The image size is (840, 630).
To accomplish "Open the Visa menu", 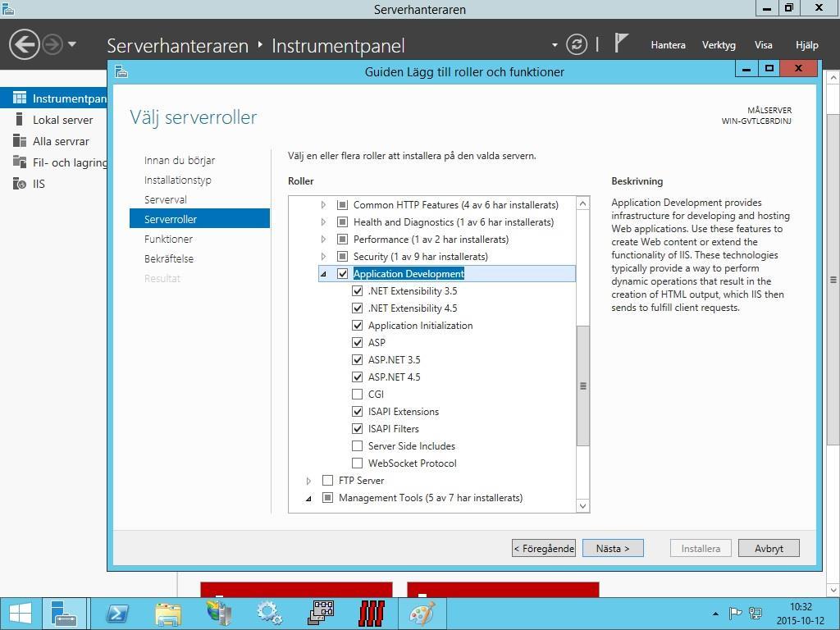I will 764,45.
